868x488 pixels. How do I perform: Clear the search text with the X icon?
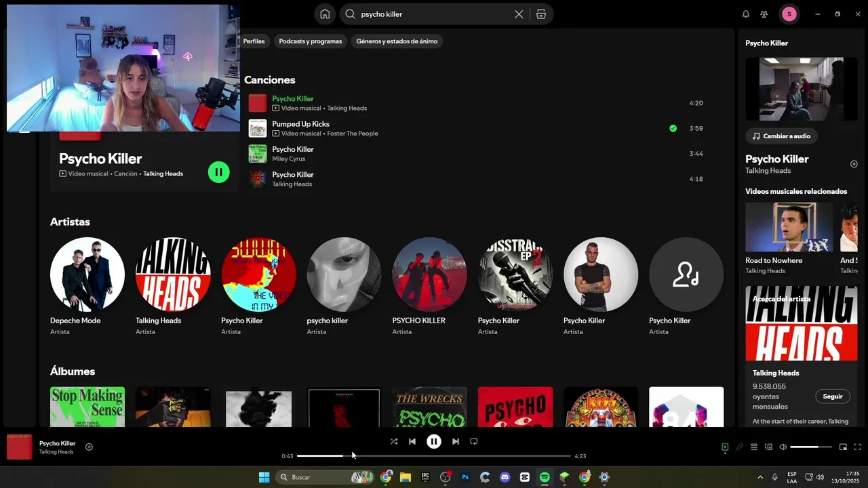tap(519, 14)
